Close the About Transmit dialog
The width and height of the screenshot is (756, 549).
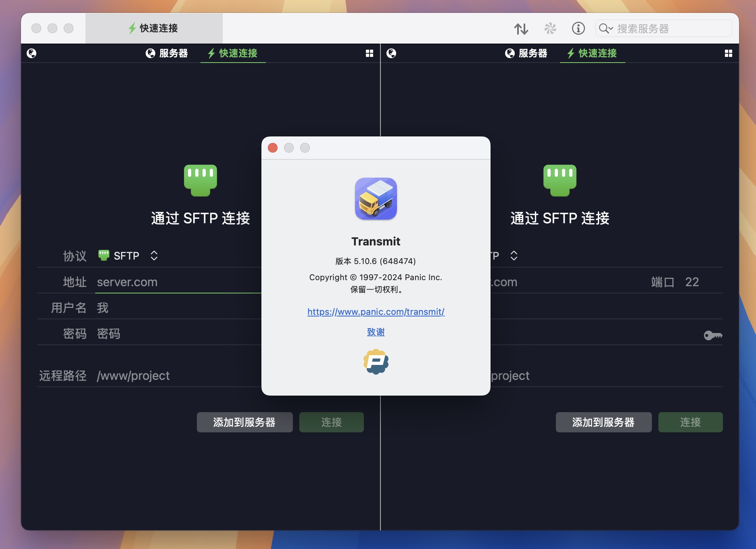click(x=273, y=148)
